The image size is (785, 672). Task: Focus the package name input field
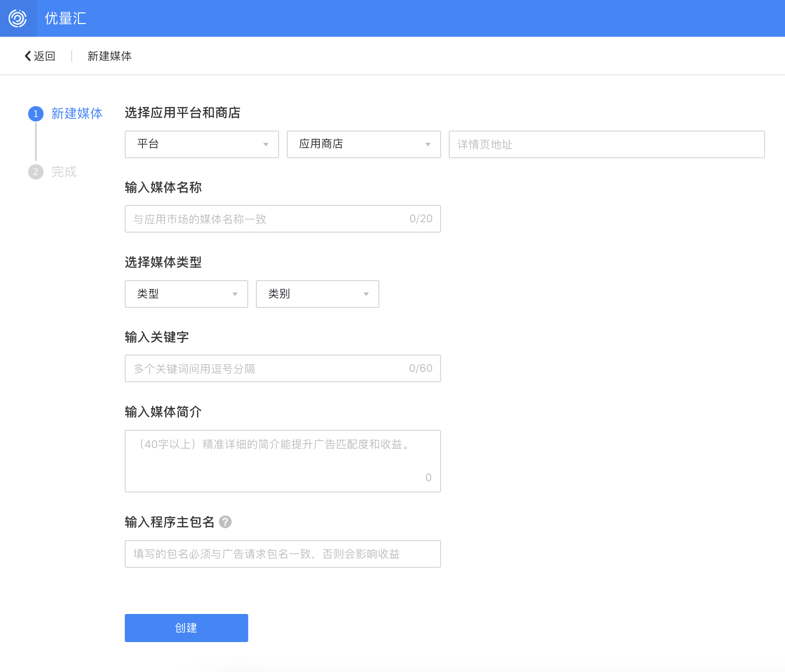pos(283,554)
